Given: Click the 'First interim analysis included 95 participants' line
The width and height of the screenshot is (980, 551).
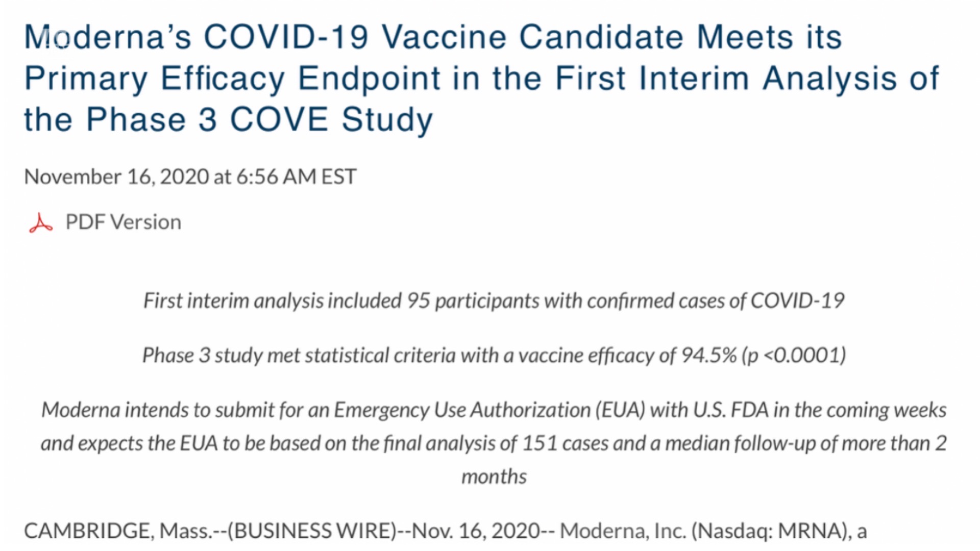Looking at the screenshot, I should (x=494, y=300).
